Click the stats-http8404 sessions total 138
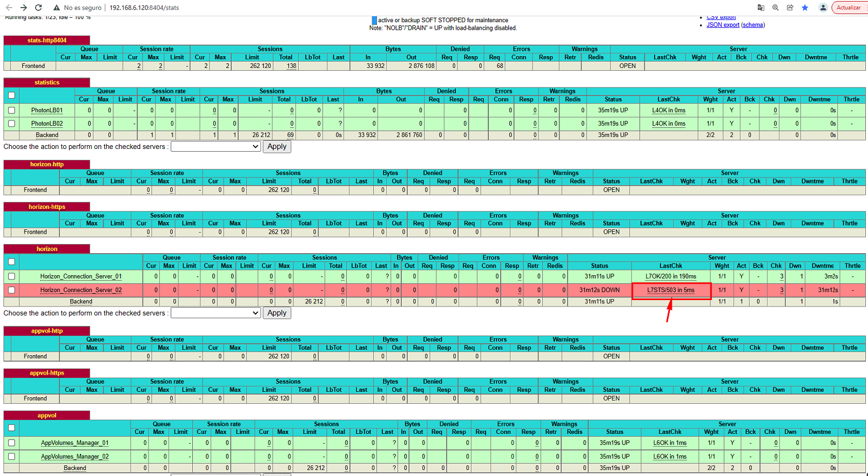The image size is (868, 476). (x=291, y=66)
